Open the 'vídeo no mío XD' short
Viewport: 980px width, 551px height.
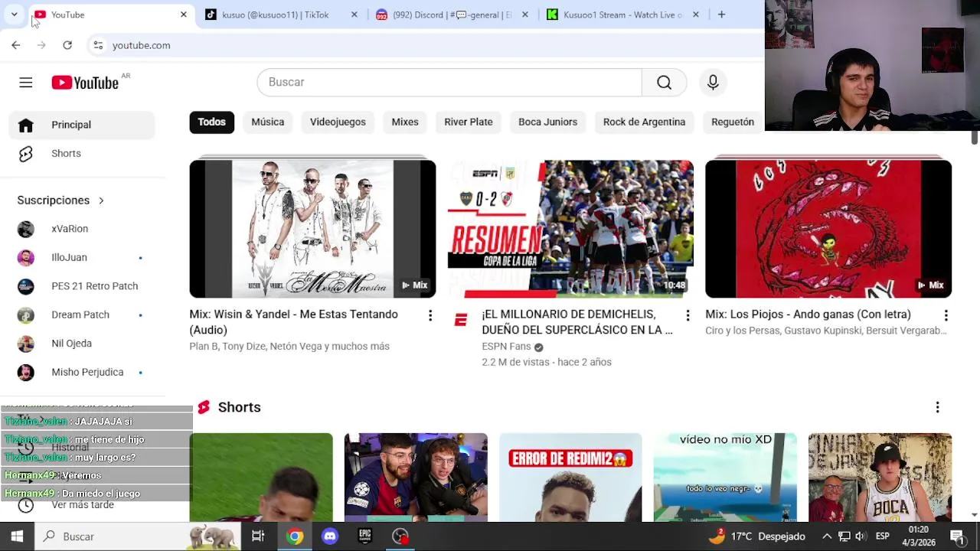click(725, 477)
